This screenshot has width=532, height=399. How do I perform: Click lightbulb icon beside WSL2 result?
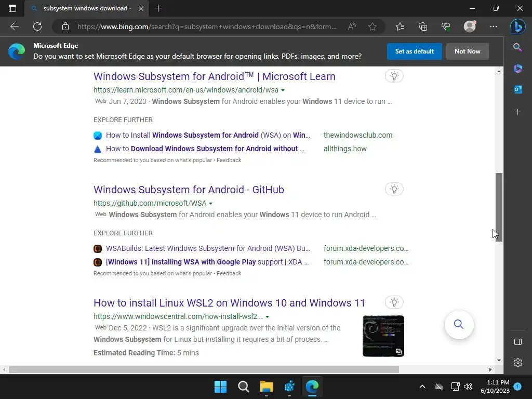coord(394,302)
